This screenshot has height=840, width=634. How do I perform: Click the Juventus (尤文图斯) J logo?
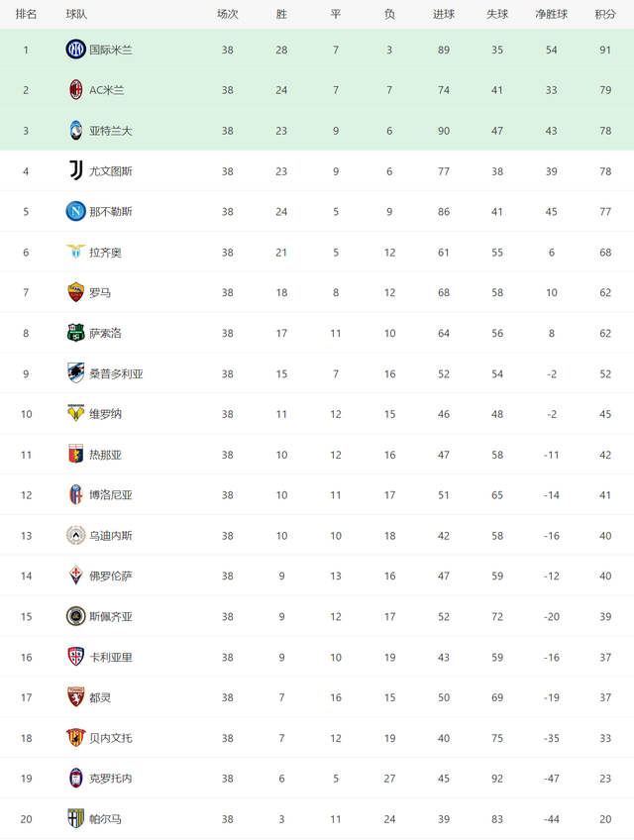[x=75, y=171]
